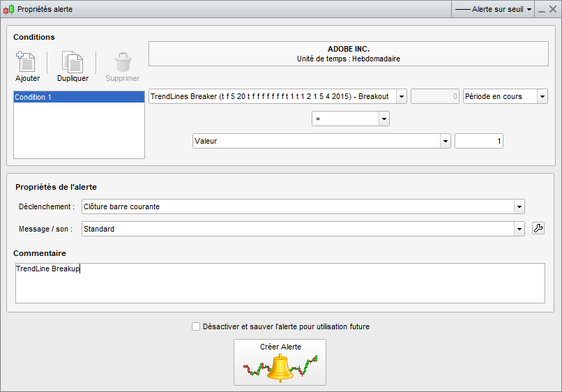Click the candlestick app icon in title bar

point(8,9)
